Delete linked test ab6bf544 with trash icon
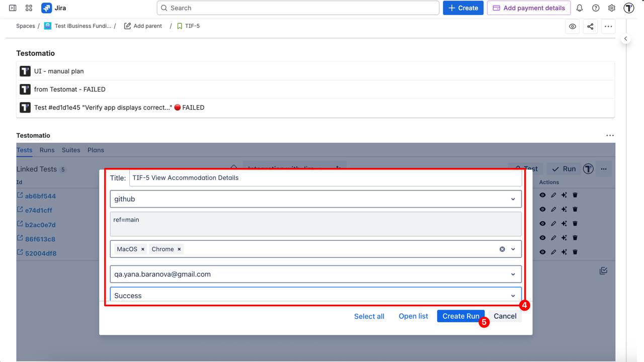This screenshot has width=644, height=362. tap(575, 195)
